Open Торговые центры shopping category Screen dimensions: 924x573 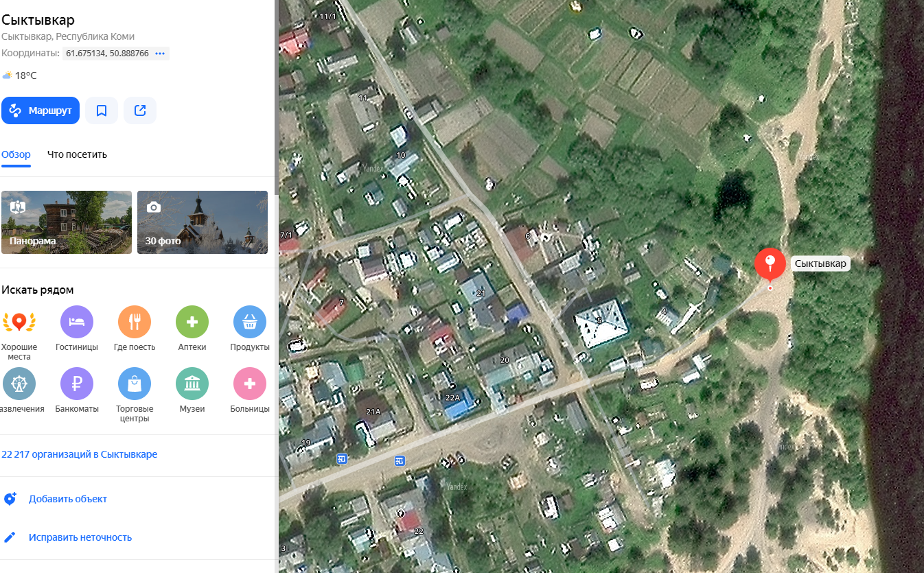pos(135,384)
